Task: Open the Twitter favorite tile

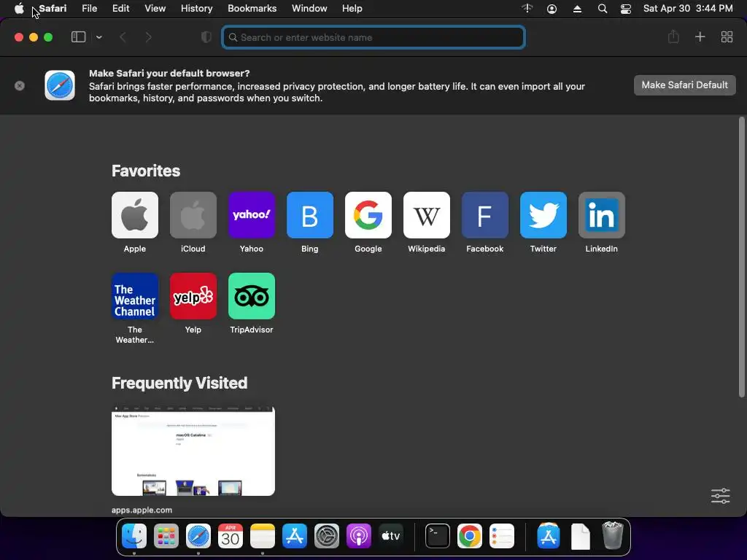Action: click(543, 215)
